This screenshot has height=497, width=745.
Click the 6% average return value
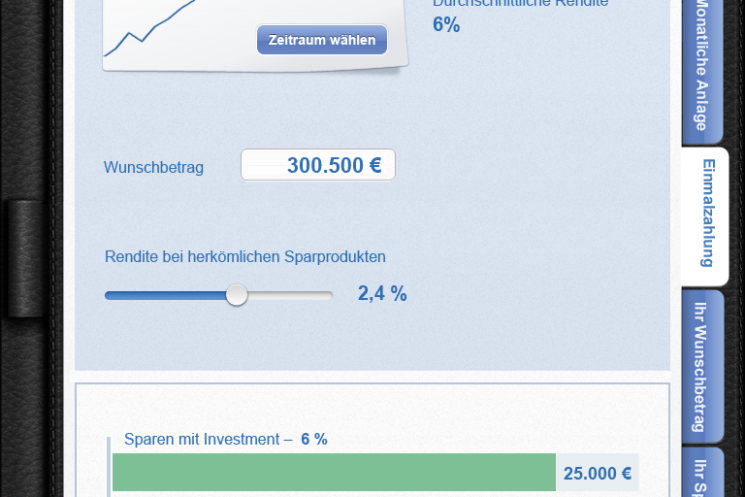[x=446, y=25]
